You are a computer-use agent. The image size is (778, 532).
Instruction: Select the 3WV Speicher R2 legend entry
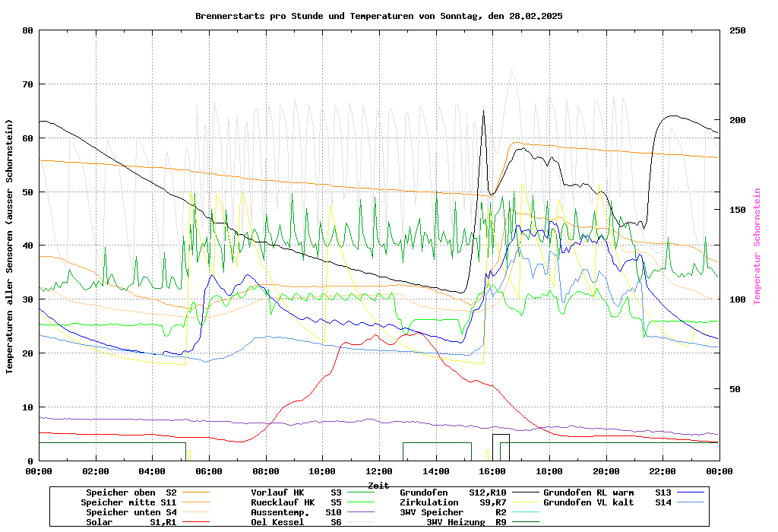[x=453, y=512]
